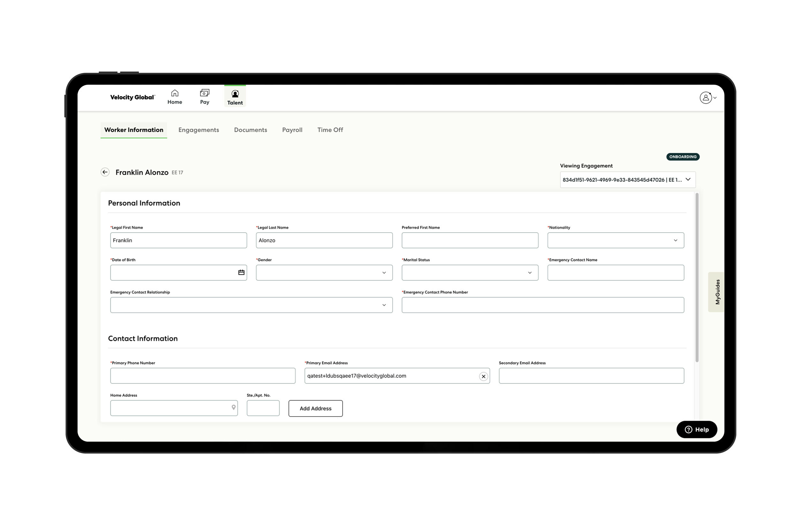798x532 pixels.
Task: Expand the Nationality dropdown
Action: point(616,240)
